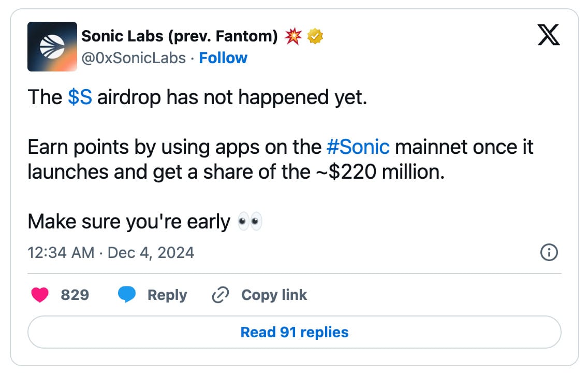Open the tweet info circle icon
588x374 pixels.
[549, 253]
